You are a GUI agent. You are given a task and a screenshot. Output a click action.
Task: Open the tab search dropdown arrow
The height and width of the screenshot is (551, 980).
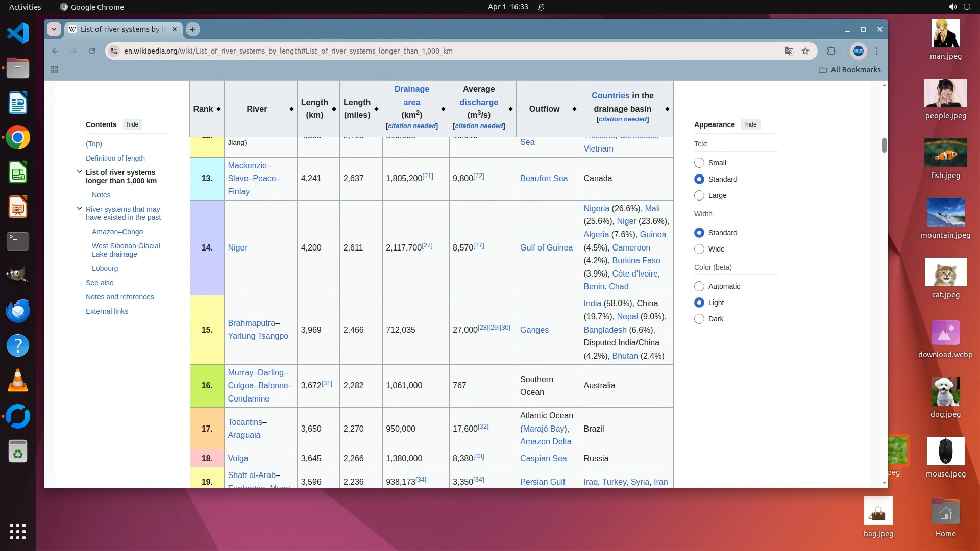(54, 29)
